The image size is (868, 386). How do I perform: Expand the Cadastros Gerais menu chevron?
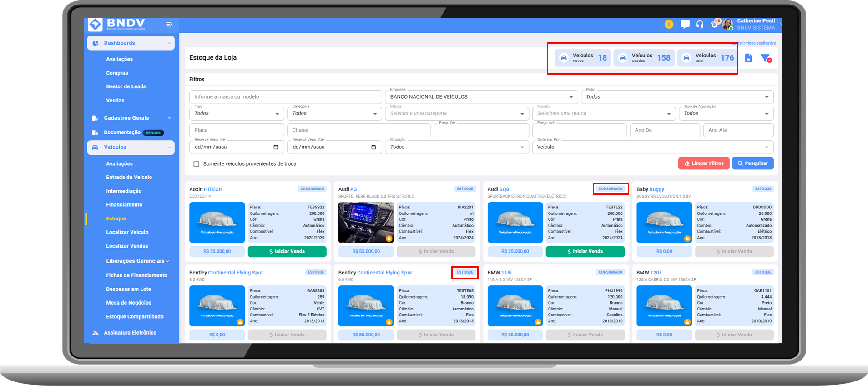tap(169, 118)
